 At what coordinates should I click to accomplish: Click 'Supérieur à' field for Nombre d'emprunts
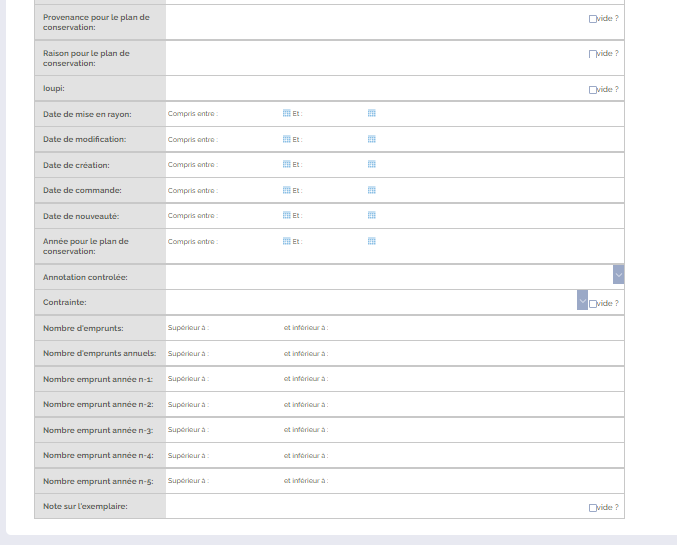coord(246,328)
